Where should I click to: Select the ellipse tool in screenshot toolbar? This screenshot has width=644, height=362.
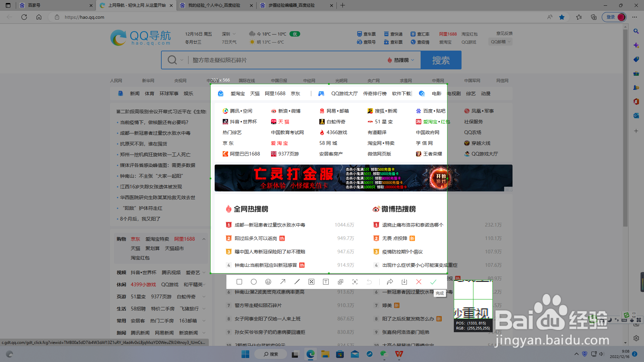click(254, 282)
